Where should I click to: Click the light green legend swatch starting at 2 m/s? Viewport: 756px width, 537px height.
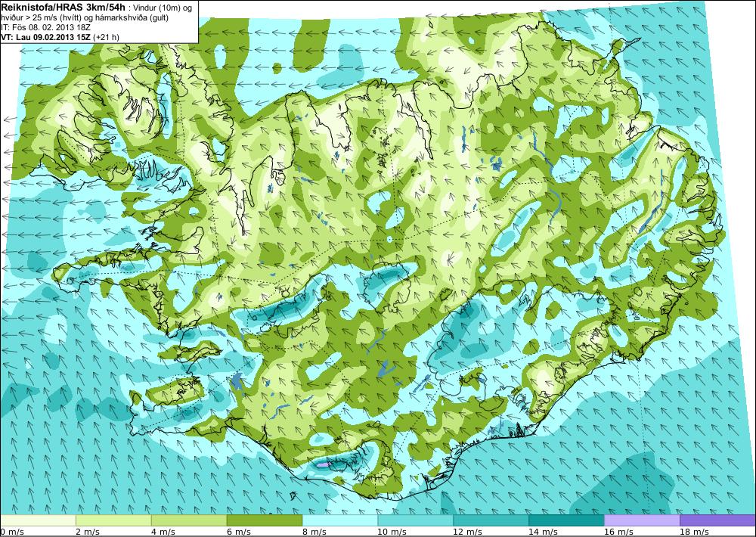[113, 520]
